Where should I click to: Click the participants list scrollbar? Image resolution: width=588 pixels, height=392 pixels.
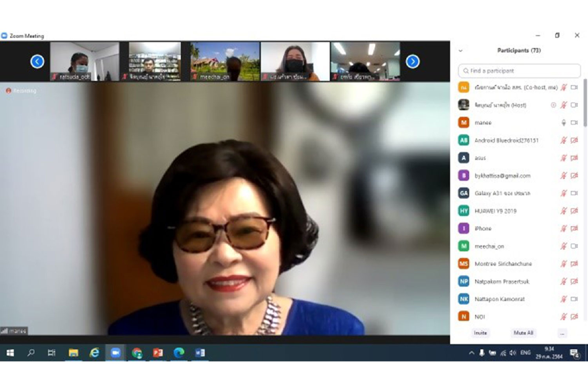click(x=585, y=103)
